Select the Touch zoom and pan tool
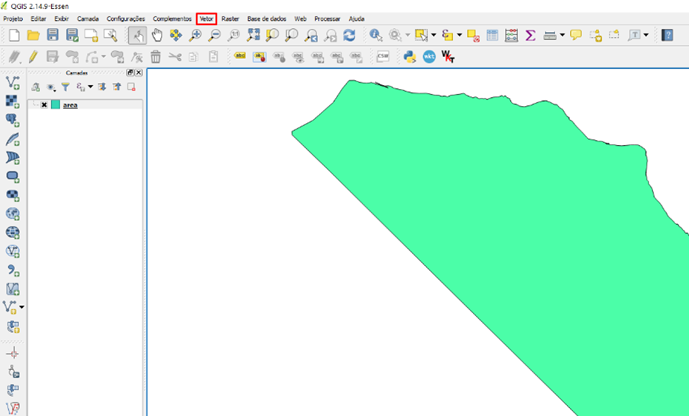This screenshot has height=416, width=689. [138, 35]
